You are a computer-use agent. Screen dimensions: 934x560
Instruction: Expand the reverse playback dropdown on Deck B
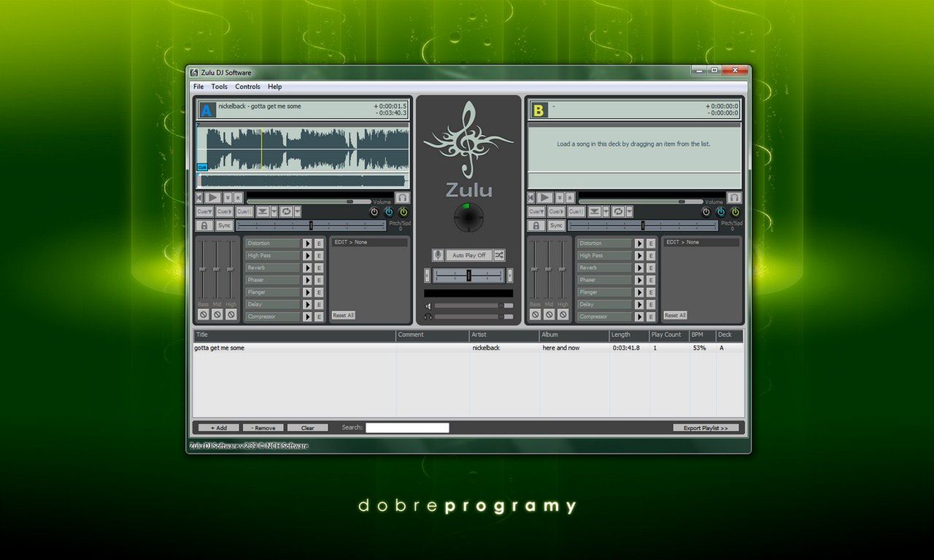click(x=606, y=211)
